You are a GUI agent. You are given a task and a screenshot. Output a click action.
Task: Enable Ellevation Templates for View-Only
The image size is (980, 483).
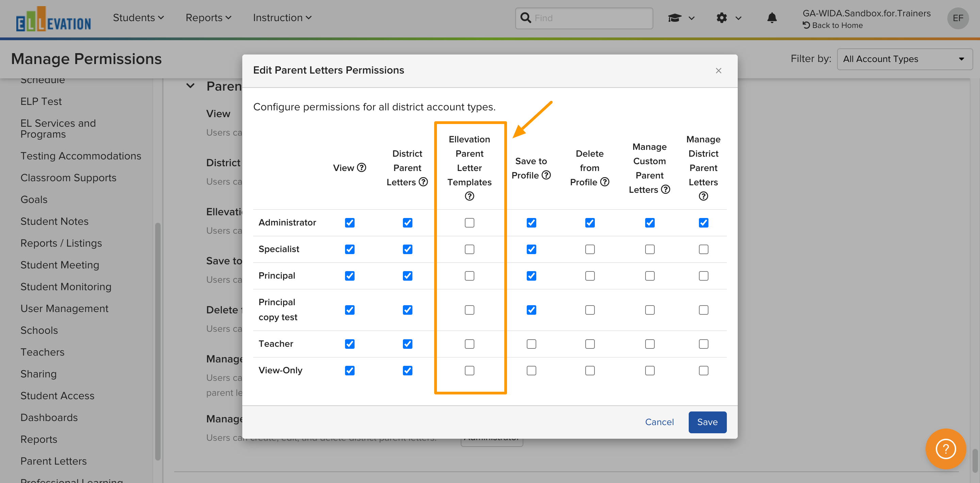[x=470, y=371]
